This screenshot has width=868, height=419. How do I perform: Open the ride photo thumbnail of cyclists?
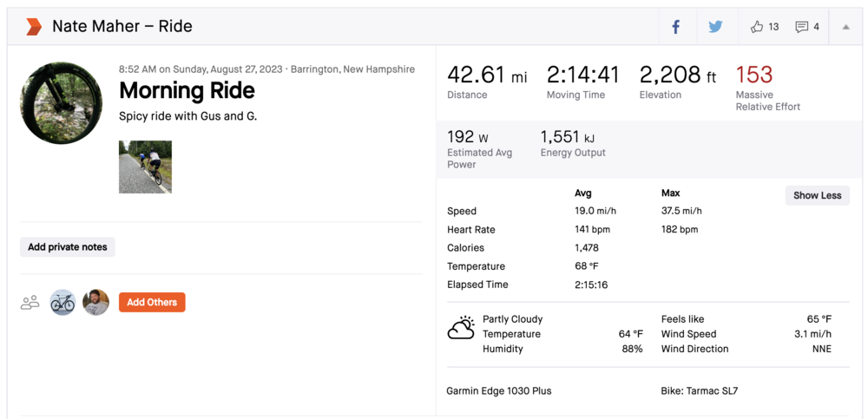145,167
